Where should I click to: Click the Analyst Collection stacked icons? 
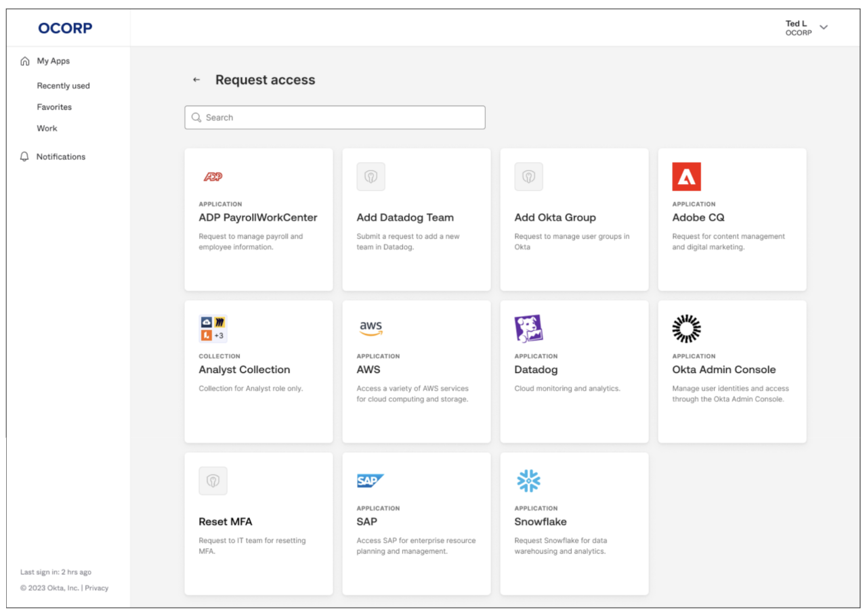tap(213, 328)
